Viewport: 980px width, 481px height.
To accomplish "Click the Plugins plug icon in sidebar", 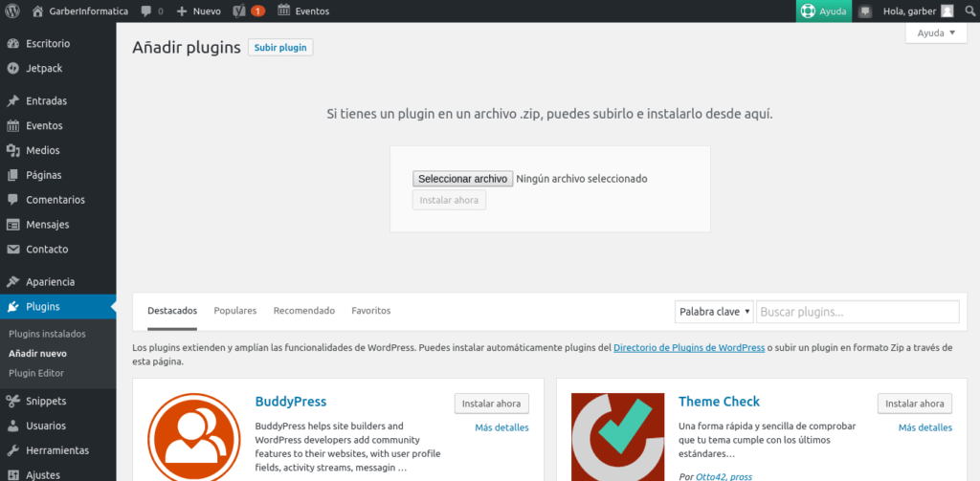I will pyautogui.click(x=13, y=307).
